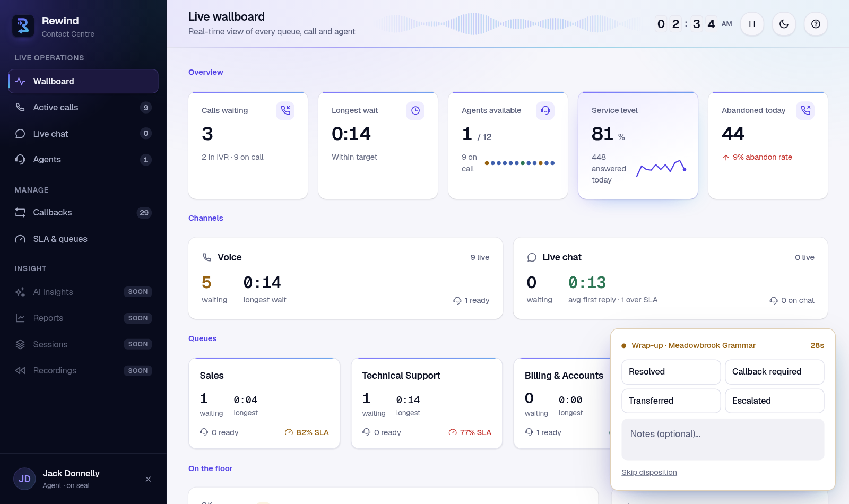Navigate to Agents section
The height and width of the screenshot is (504, 849).
click(x=83, y=159)
